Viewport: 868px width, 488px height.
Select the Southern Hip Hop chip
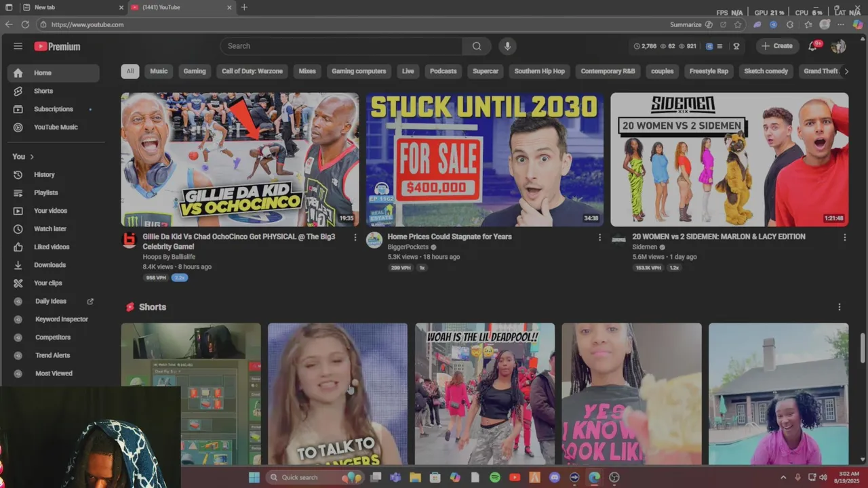tap(540, 71)
